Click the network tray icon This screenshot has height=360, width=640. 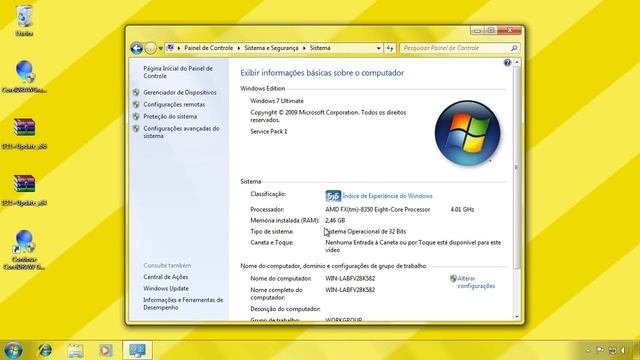(612, 350)
